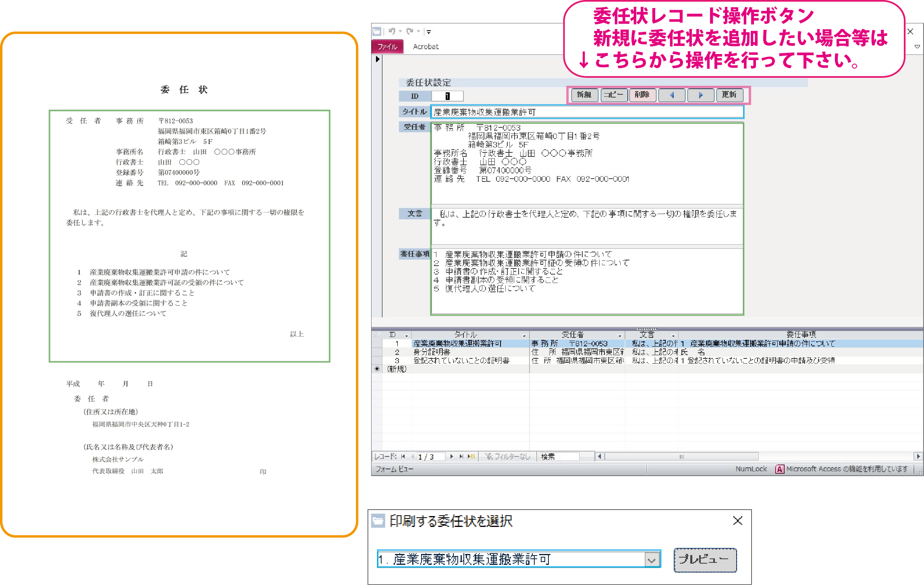Image resolution: width=924 pixels, height=585 pixels.
Task: Go to first record in navigator
Action: coord(403,456)
